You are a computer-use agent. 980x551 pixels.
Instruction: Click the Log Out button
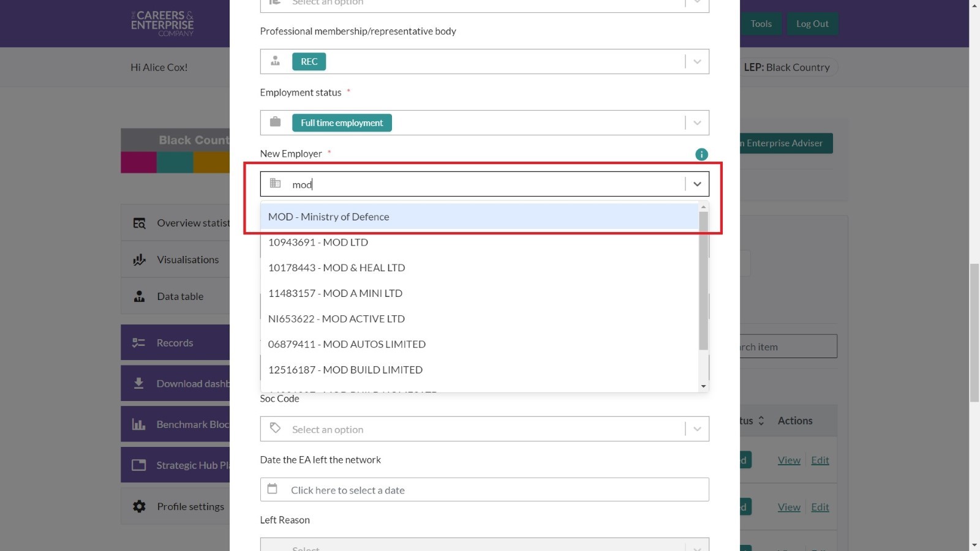click(812, 24)
